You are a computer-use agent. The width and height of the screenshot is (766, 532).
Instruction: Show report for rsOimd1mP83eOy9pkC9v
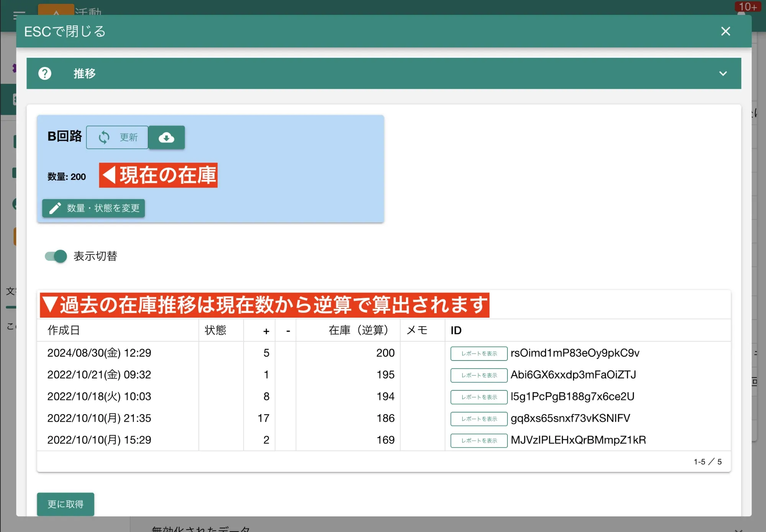tap(479, 353)
